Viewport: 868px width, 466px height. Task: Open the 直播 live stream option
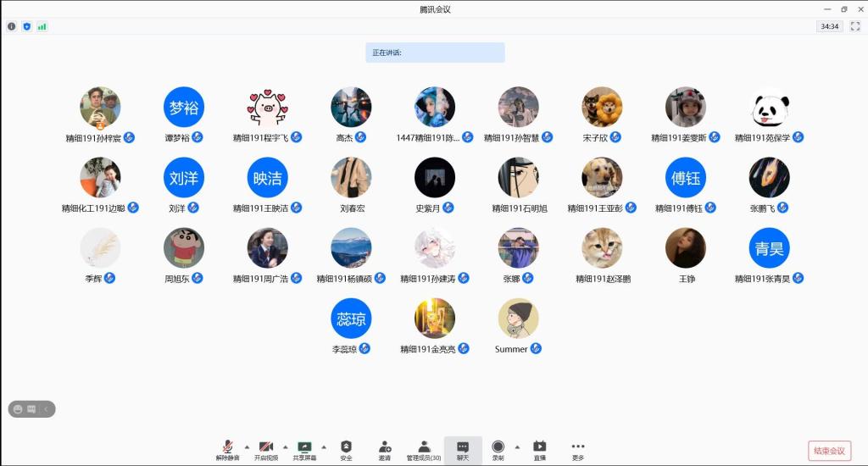(x=539, y=450)
